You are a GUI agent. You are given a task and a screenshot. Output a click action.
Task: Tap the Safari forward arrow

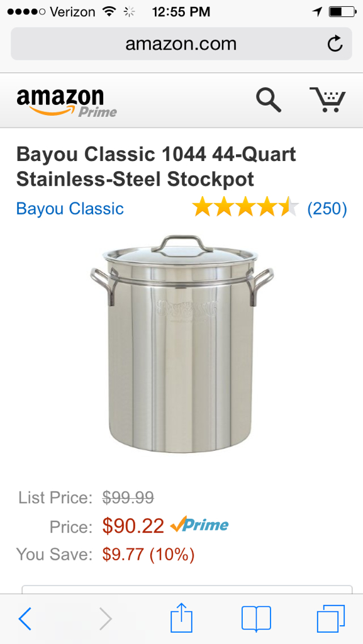[x=106, y=619]
